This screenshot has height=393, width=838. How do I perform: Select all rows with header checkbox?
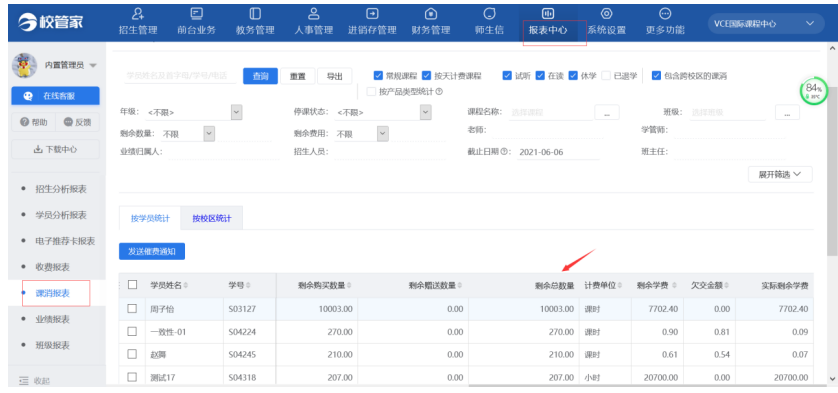[133, 285]
